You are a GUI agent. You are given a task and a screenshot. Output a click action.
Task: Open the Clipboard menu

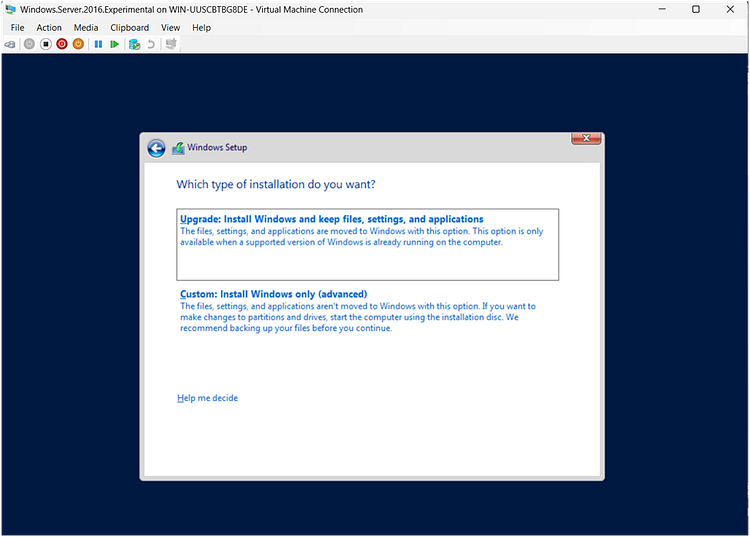(130, 28)
